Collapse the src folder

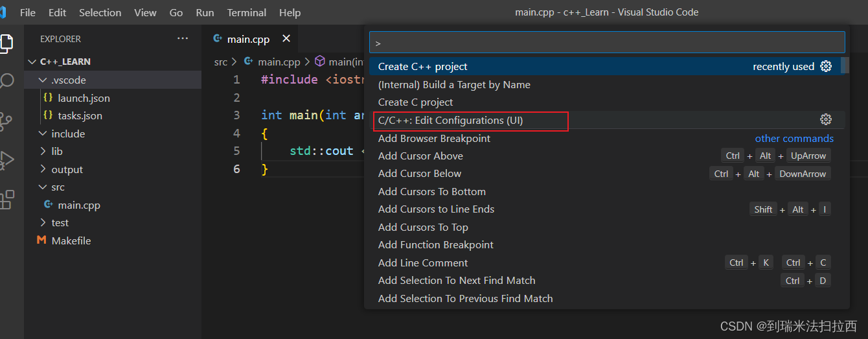point(43,187)
